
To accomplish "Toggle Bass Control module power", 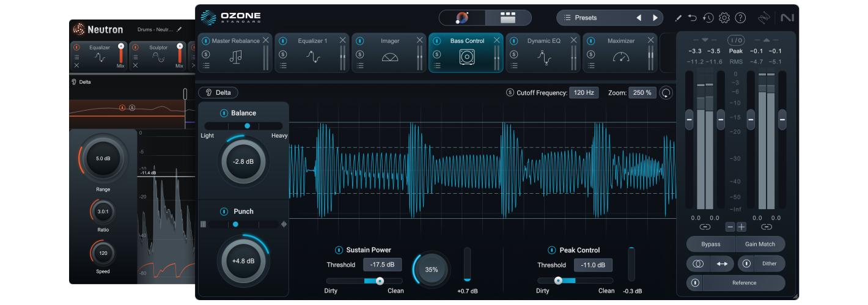I will [437, 41].
